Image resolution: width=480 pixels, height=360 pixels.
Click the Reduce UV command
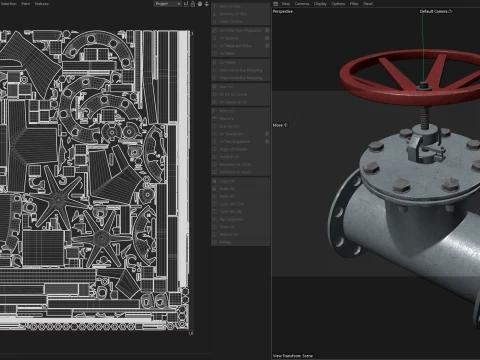240,234
